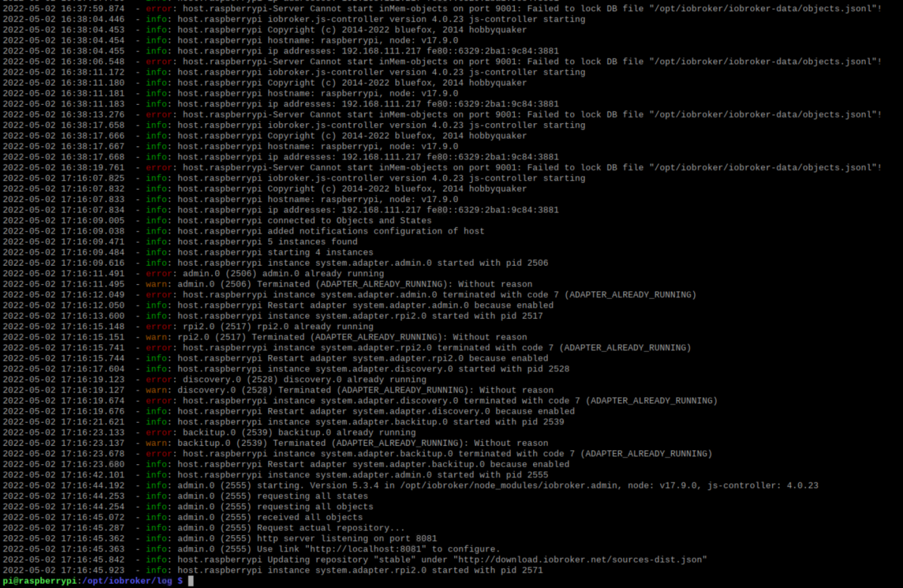Image resolution: width=903 pixels, height=588 pixels.
Task: Click the "started with pid 2555" text
Action: pos(493,475)
